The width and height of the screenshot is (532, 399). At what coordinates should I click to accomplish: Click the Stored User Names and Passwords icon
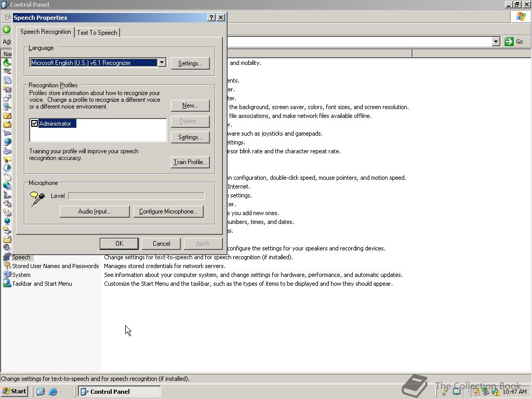[7, 265]
